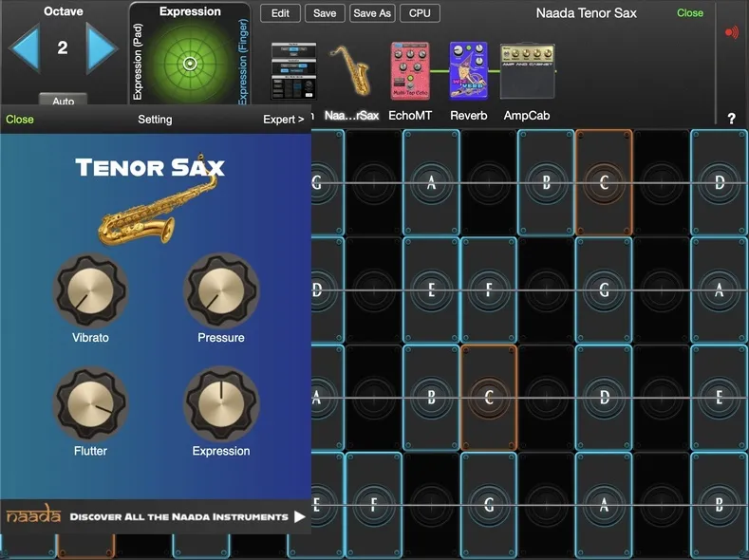Open the CPU meter button

(420, 13)
